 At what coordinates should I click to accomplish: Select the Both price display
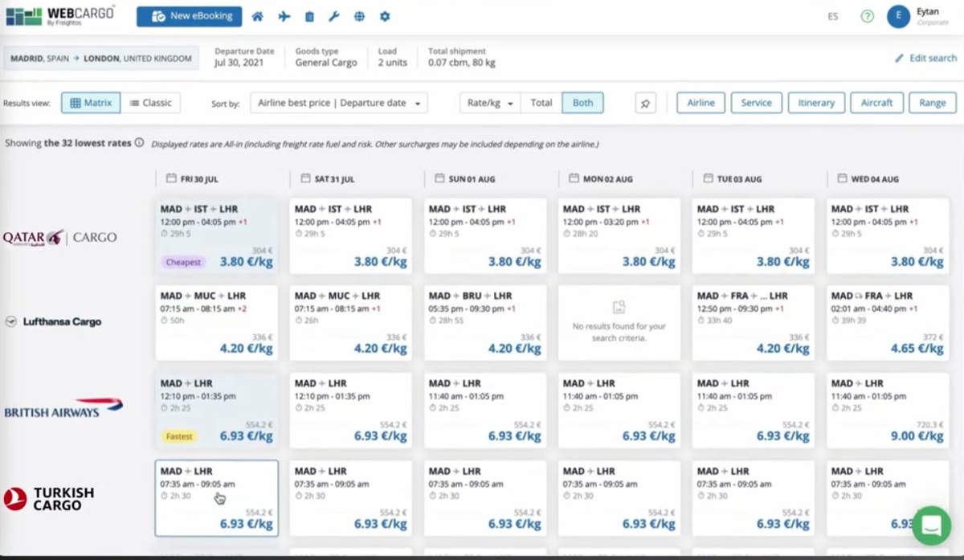tap(582, 103)
